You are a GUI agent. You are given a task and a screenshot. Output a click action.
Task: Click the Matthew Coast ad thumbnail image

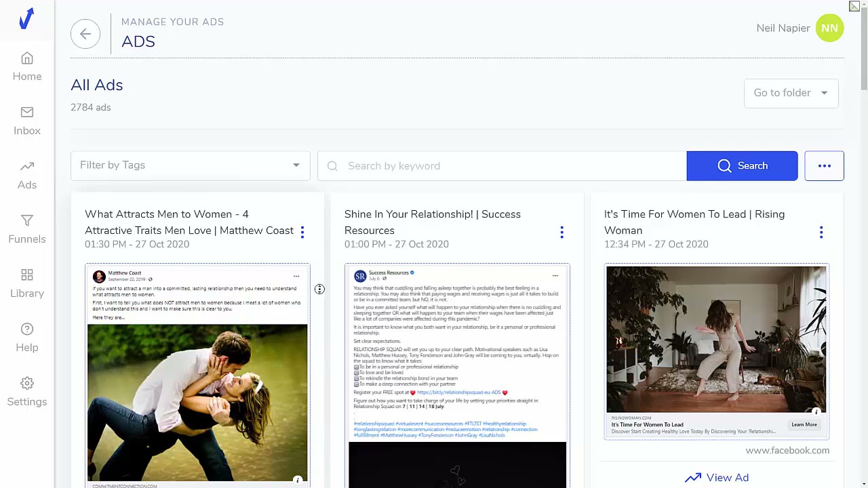pyautogui.click(x=197, y=403)
